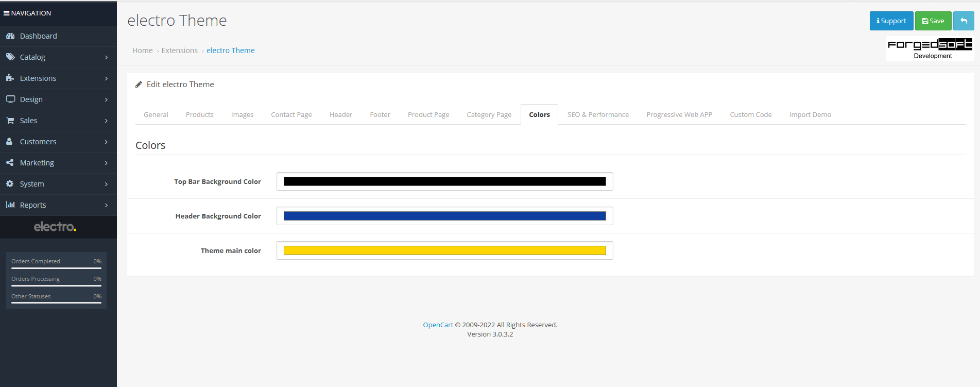Screen dimensions: 980x387
Task: Click the pencil icon beside Edit electro Theme
Action: pyautogui.click(x=139, y=85)
